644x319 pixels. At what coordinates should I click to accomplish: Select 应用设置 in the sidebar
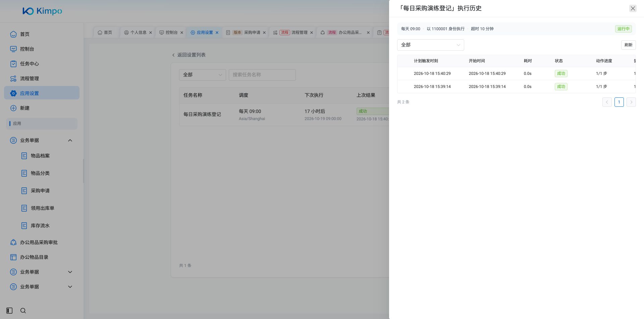pos(42,93)
